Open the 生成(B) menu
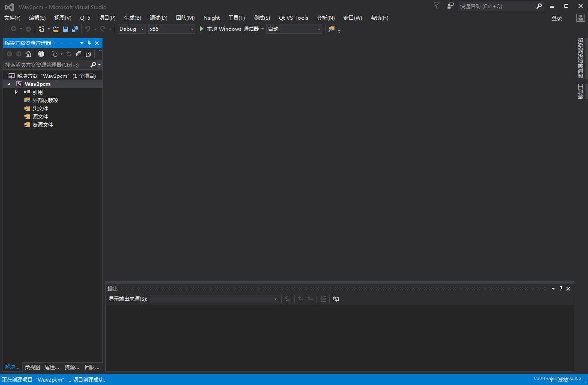This screenshot has height=385, width=588. (x=133, y=18)
